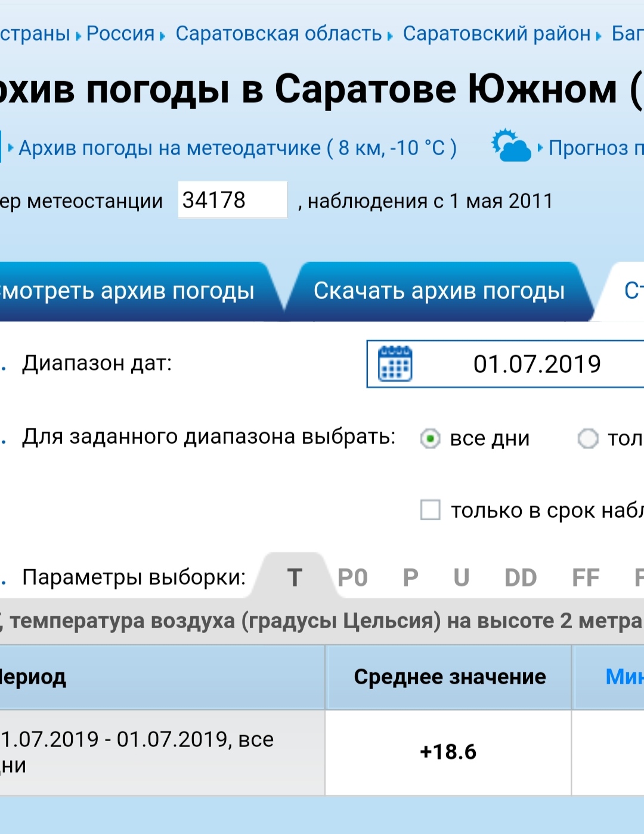
Task: Enable 'только в срок' checkbox
Action: point(430,511)
